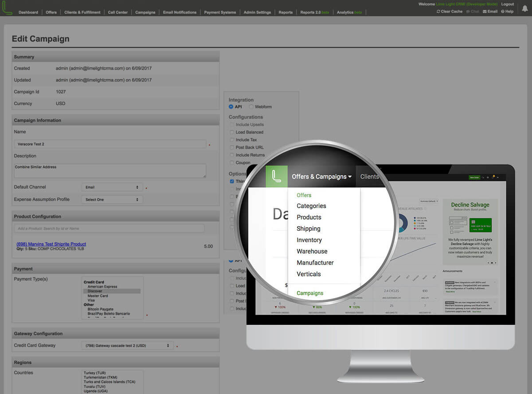The image size is (532, 394).
Task: Click the Logout link
Action: tap(508, 4)
